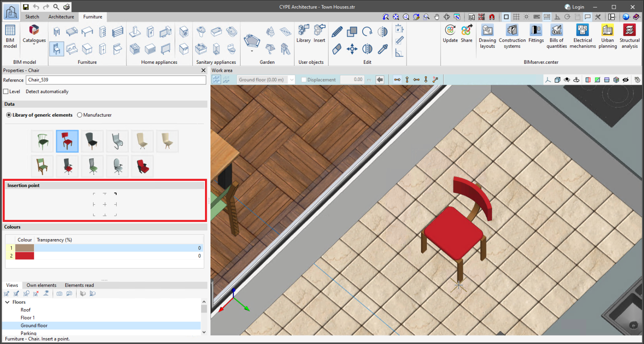Enable the Displacement checkbox
Screen dimensions: 644x344
[303, 79]
